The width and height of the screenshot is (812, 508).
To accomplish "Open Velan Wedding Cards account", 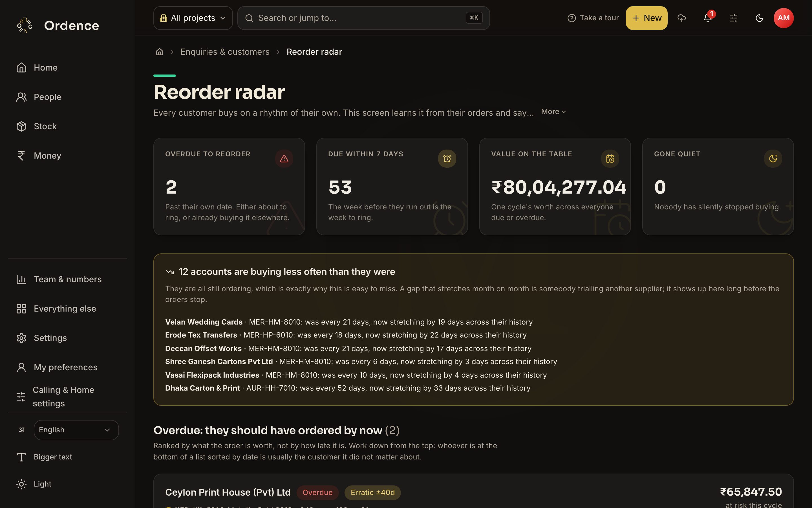I will [204, 322].
